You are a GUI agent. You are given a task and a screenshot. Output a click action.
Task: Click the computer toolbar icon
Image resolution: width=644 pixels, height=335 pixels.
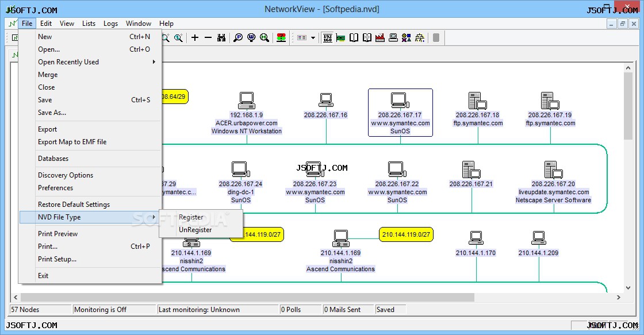tap(393, 38)
